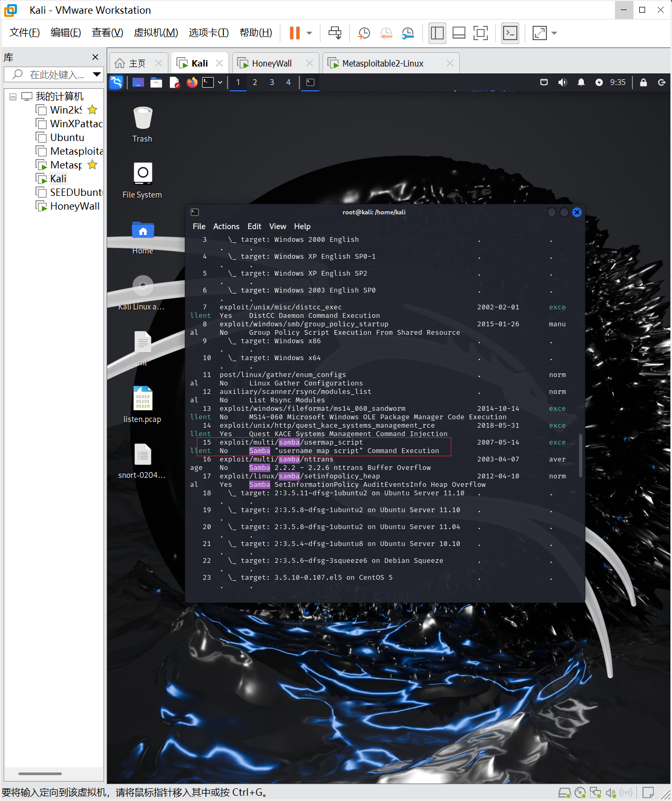Click the VMware pause VM button

295,33
